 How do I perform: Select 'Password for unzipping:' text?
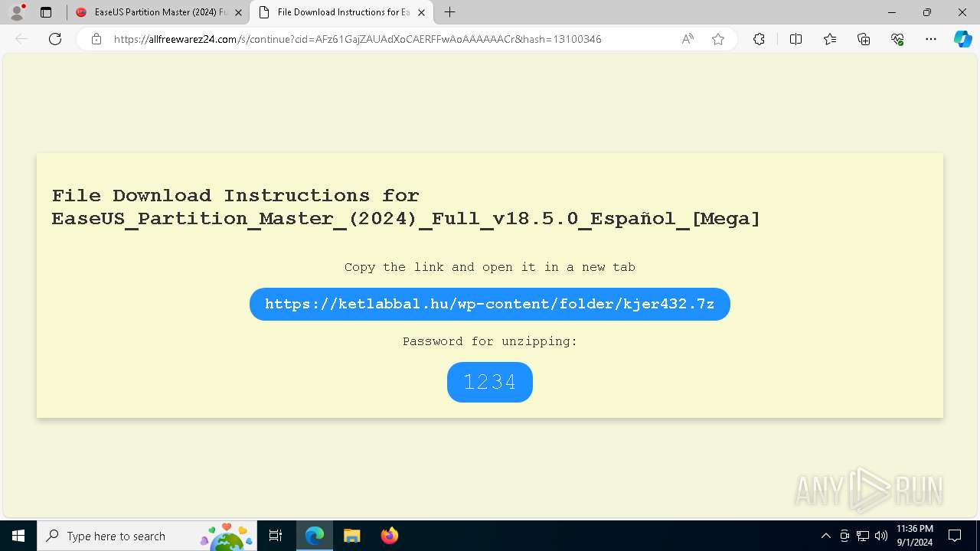pos(490,341)
